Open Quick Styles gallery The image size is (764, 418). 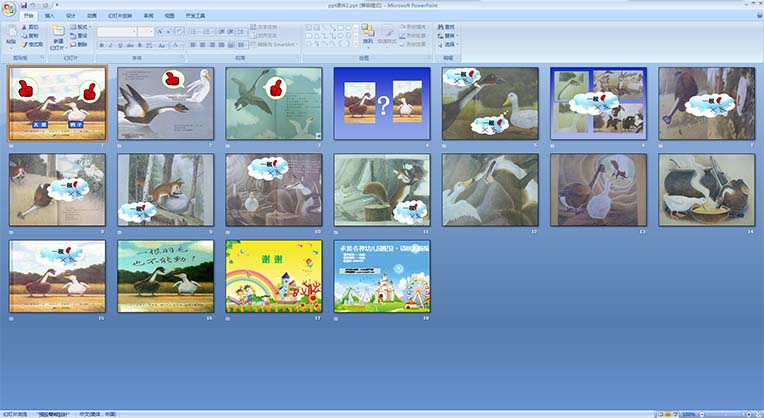coord(387,35)
